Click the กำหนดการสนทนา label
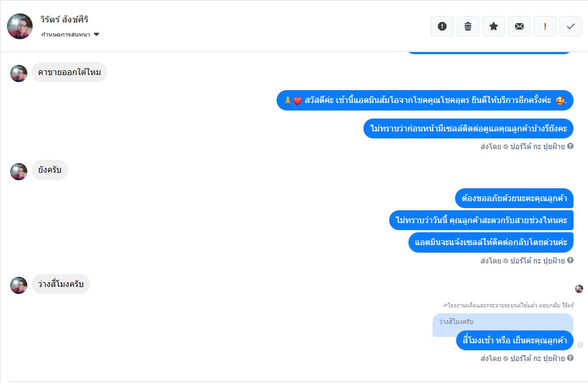588x383 pixels. point(65,34)
